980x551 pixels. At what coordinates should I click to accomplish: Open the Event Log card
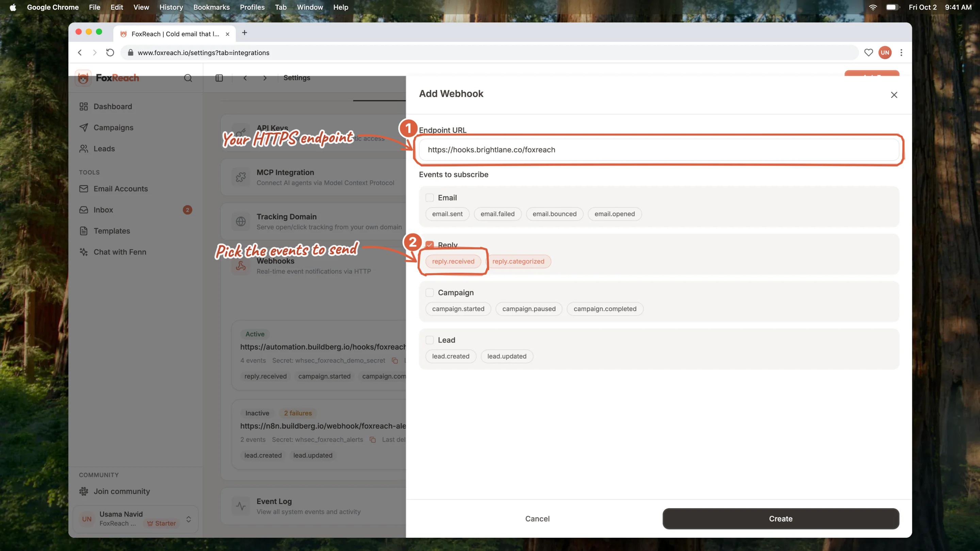click(x=313, y=506)
